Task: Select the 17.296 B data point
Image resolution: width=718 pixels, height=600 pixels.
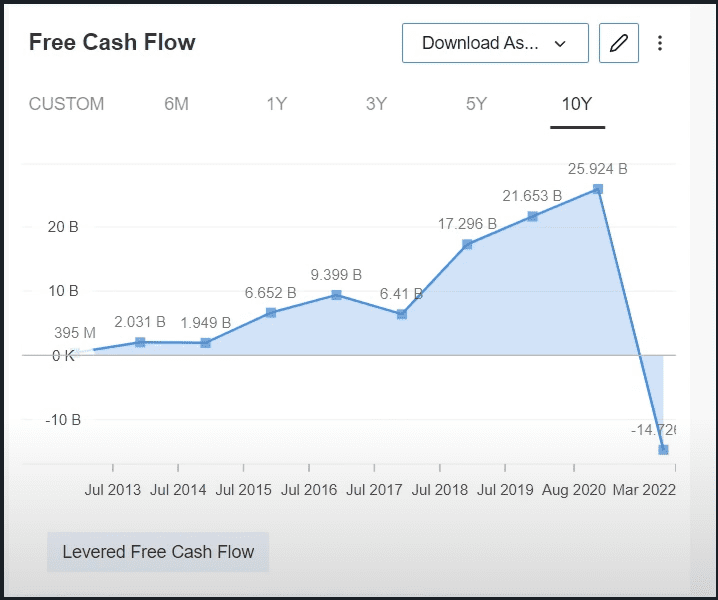Action: coord(467,244)
